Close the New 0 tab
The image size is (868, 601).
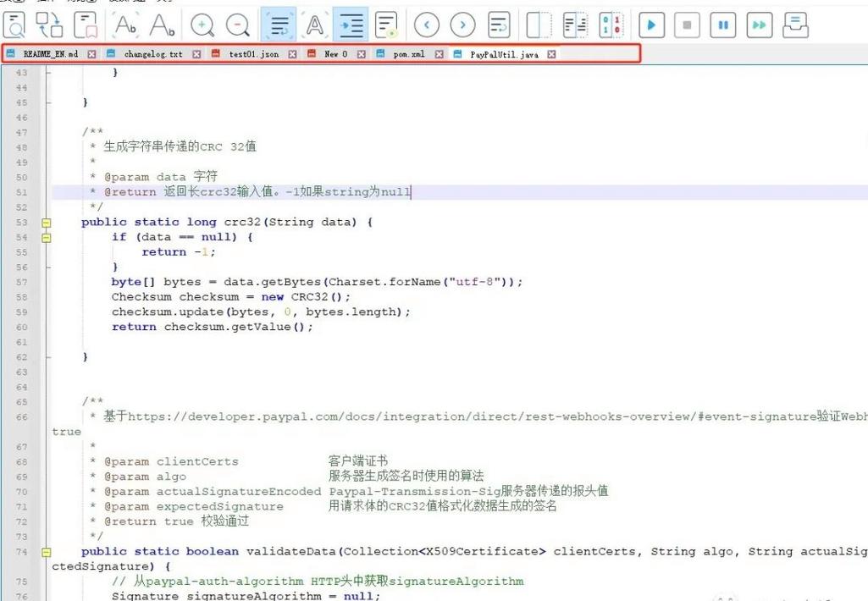tap(362, 53)
